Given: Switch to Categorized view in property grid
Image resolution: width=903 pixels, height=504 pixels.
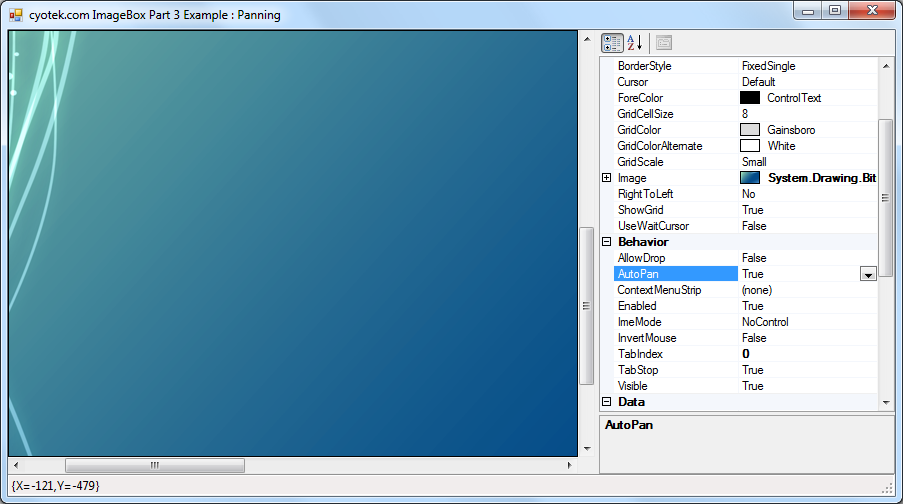Looking at the screenshot, I should [x=612, y=43].
